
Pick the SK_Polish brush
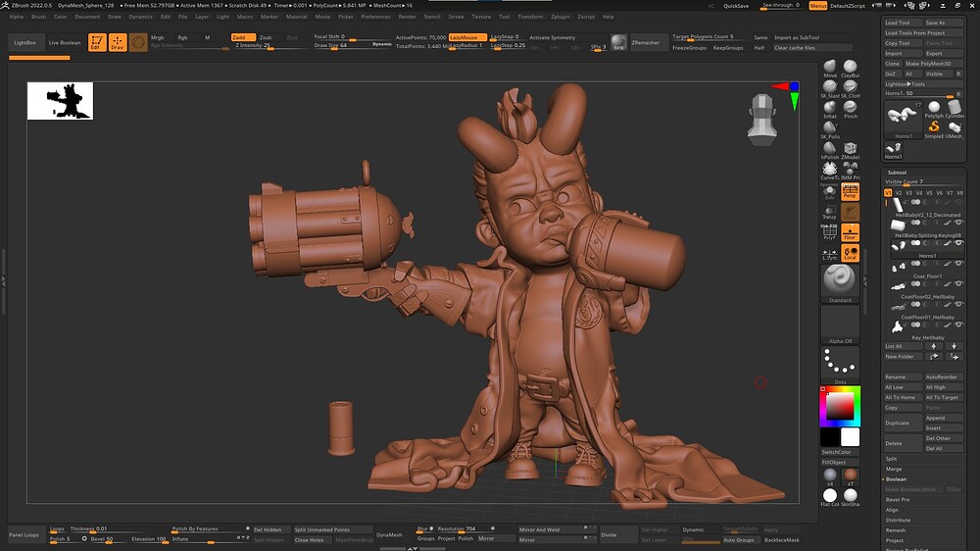[x=830, y=129]
